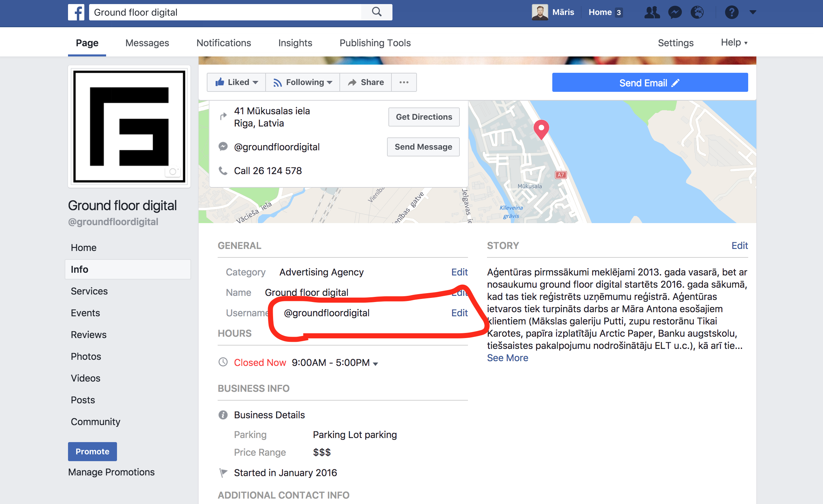This screenshot has height=504, width=823.
Task: Select Events in the sidebar
Action: pos(85,313)
